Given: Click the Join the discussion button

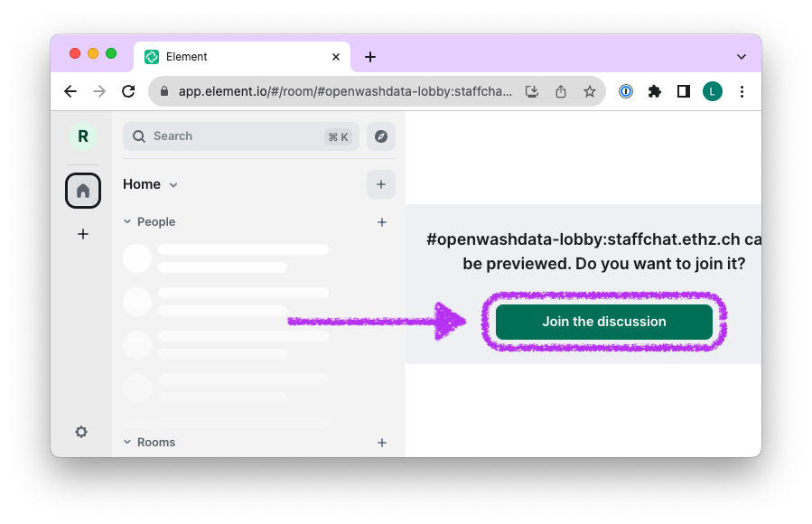Looking at the screenshot, I should [604, 322].
